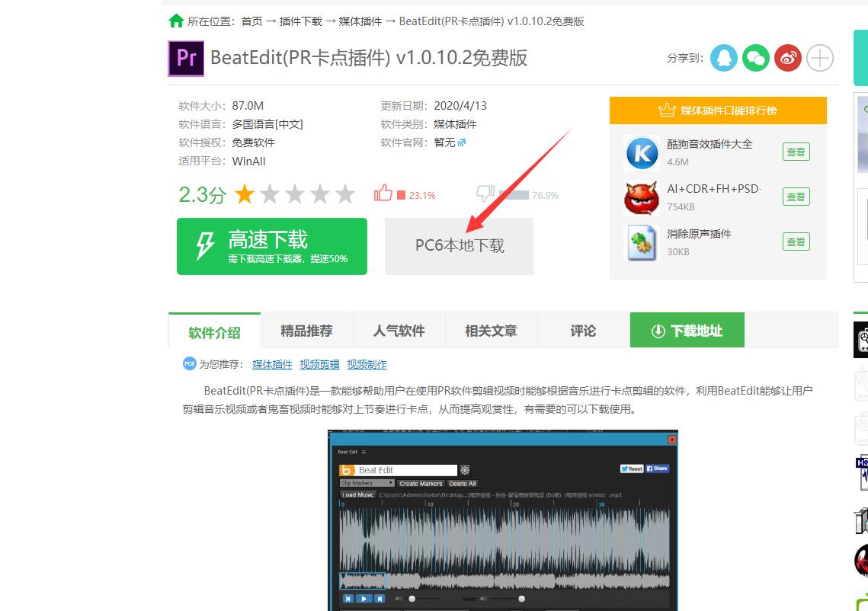This screenshot has width=868, height=611.
Task: Click the 2.3分 rating score
Action: point(203,195)
